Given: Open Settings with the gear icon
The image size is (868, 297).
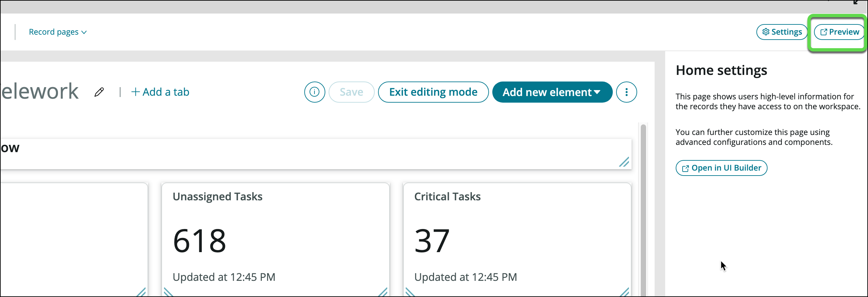Looking at the screenshot, I should tap(781, 32).
